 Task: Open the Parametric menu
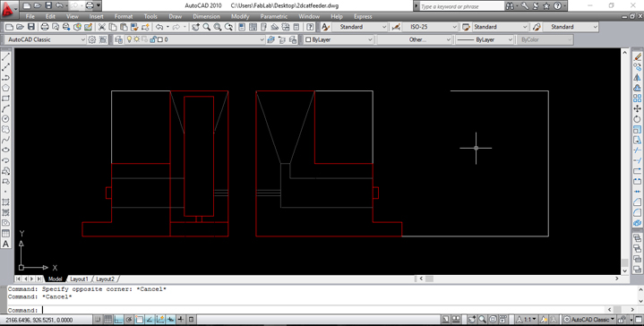point(273,16)
